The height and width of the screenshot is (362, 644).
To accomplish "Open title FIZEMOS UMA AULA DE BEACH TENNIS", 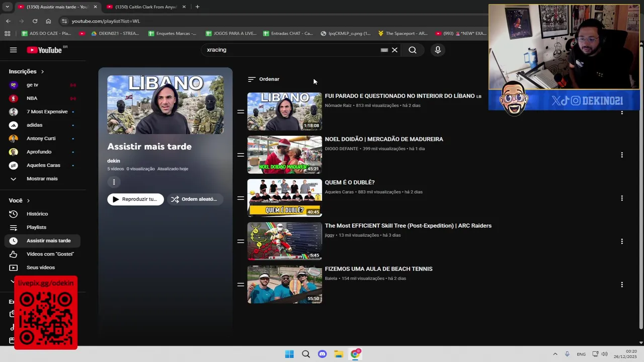I will tap(378, 269).
